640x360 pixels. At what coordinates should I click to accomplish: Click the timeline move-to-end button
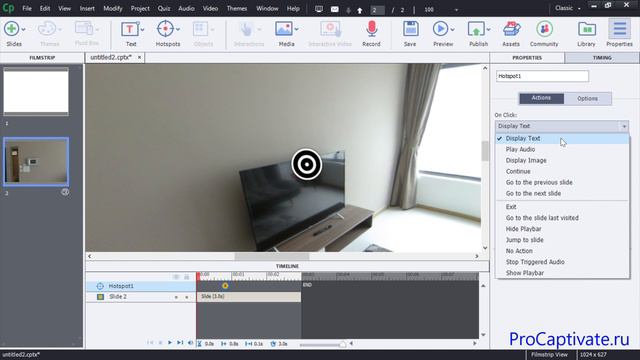[180, 343]
